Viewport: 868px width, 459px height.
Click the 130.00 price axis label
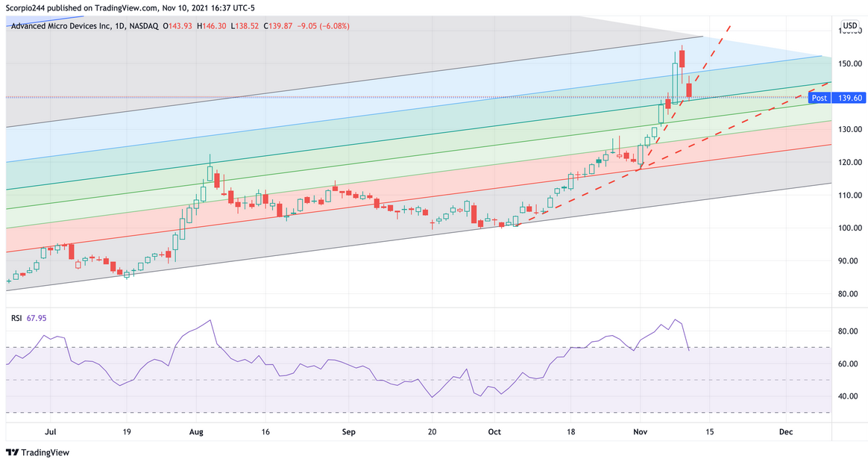(850, 129)
